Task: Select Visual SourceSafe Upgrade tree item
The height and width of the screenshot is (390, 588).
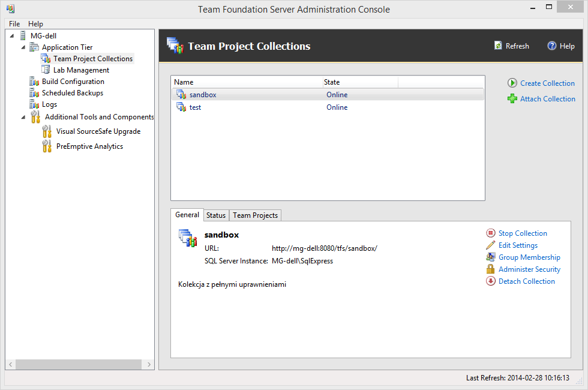Action: (x=98, y=131)
